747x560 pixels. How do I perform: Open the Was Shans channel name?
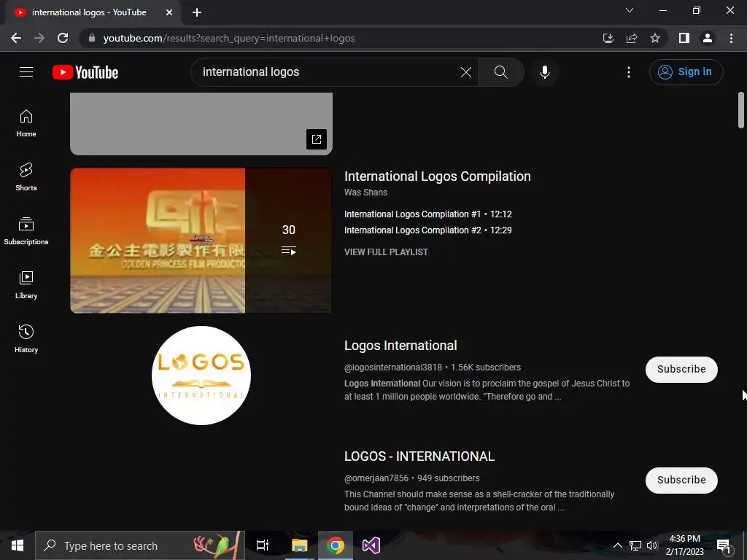tap(366, 192)
